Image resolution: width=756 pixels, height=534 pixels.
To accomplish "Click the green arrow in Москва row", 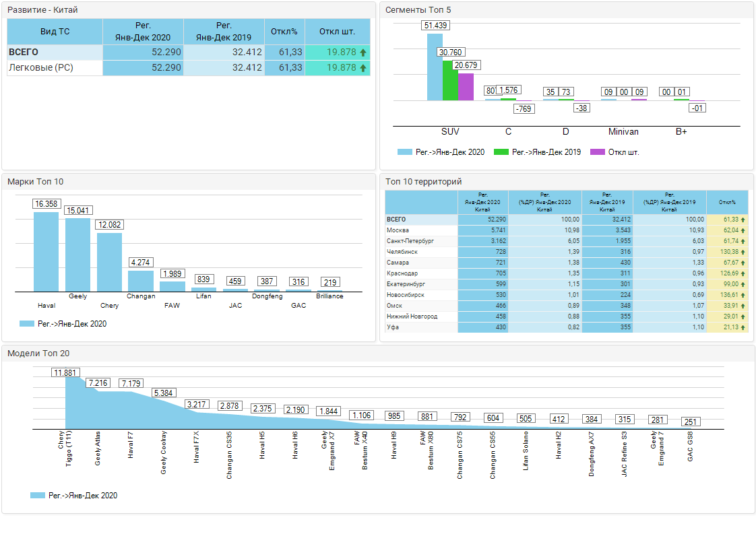I will click(743, 230).
